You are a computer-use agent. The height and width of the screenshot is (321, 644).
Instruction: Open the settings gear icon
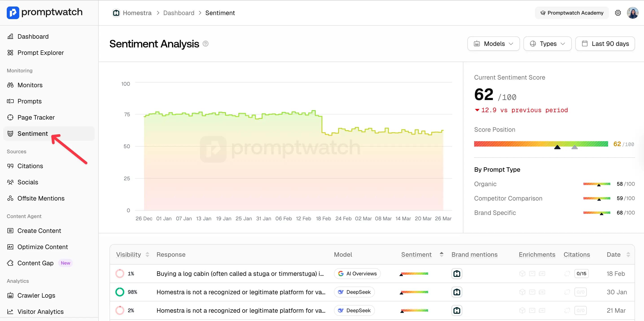coord(618,13)
